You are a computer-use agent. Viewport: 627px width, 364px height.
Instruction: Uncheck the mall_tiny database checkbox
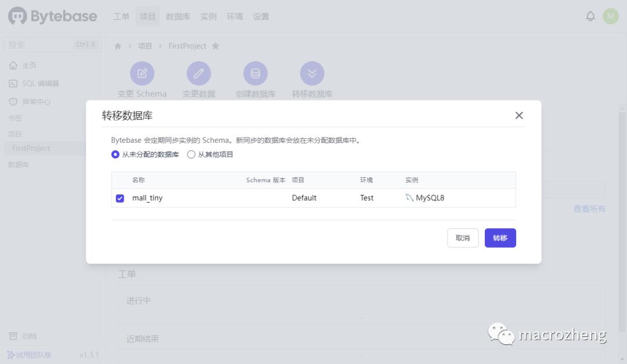click(x=120, y=197)
